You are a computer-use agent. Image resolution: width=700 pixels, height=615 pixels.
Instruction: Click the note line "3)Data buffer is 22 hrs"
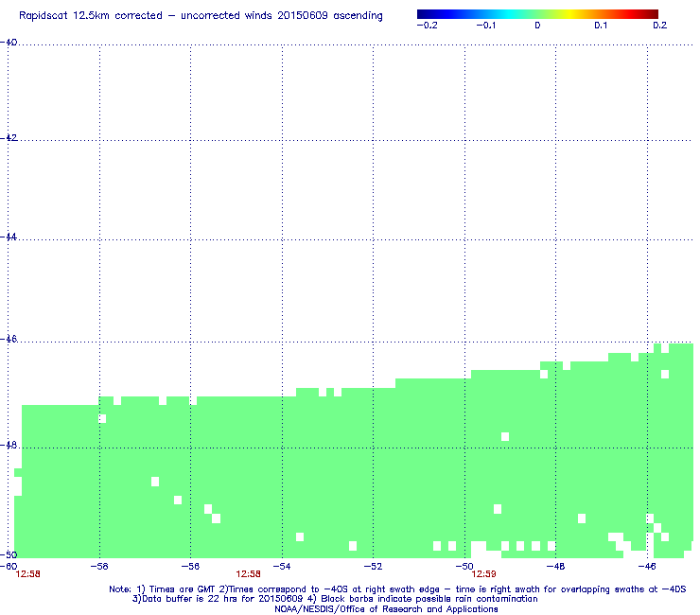click(x=335, y=599)
